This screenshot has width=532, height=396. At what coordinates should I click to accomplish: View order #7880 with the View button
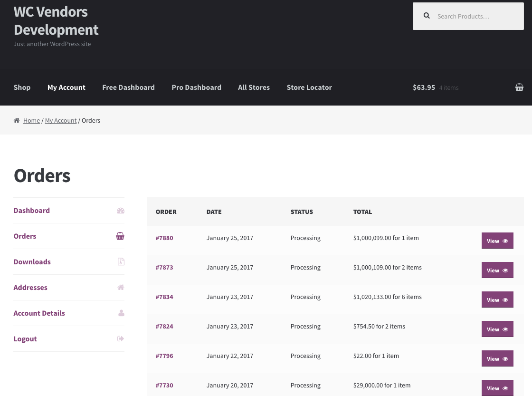point(497,241)
